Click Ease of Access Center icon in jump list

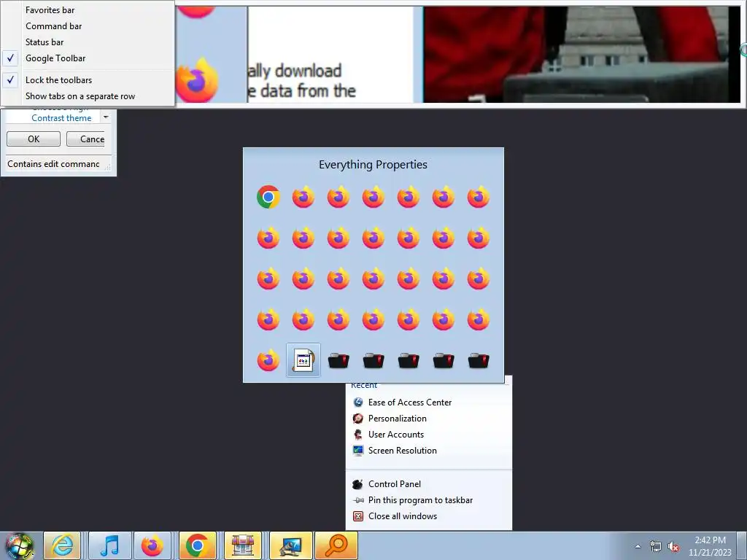click(358, 402)
